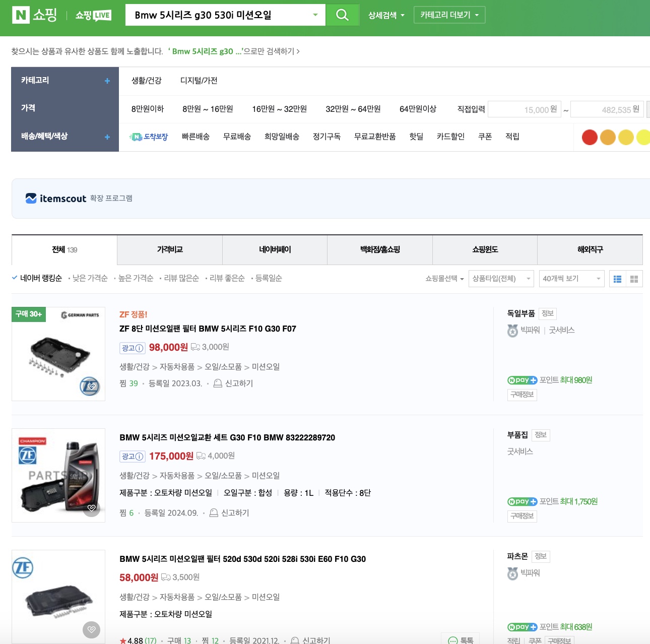Viewport: 650px width, 644px height.
Task: Open thumbnail of ZF 8단 미션오일팬 product
Action: click(x=58, y=354)
